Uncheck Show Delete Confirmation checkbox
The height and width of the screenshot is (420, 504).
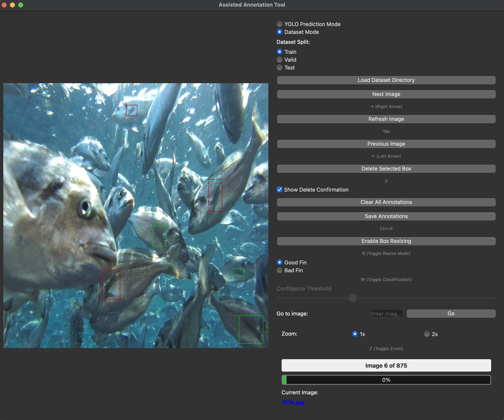(279, 190)
